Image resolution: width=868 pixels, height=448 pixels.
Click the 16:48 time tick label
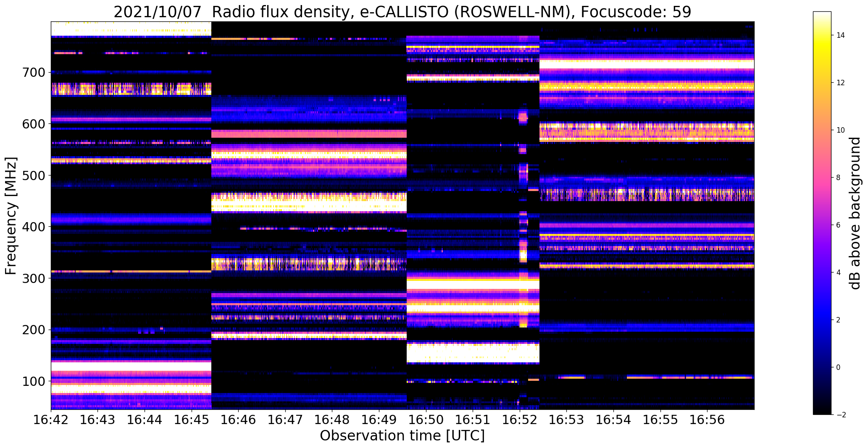(x=332, y=419)
